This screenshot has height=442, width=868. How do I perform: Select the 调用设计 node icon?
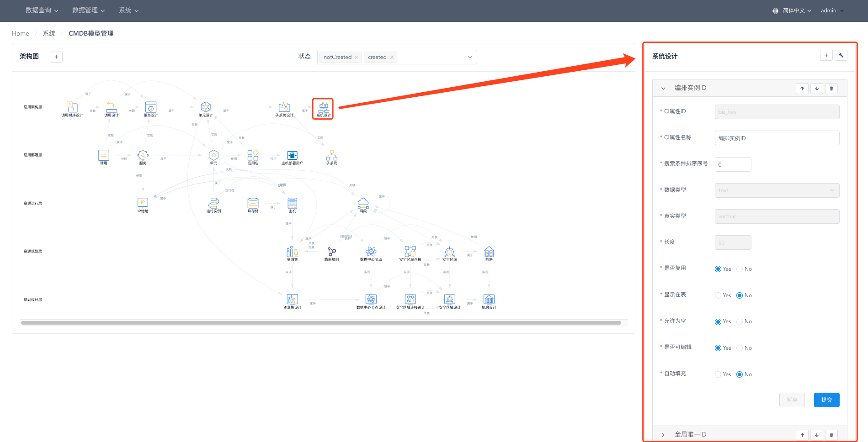click(111, 107)
